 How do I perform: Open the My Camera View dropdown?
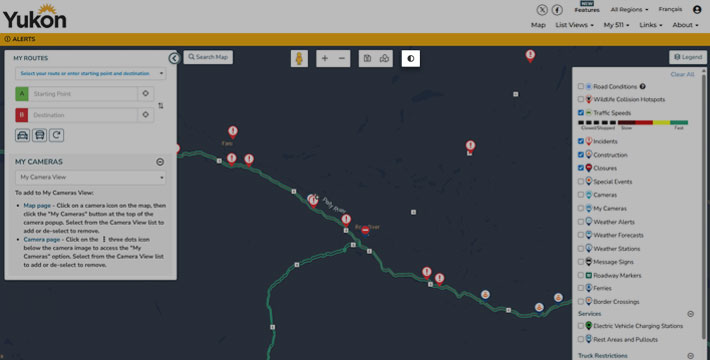pyautogui.click(x=91, y=177)
